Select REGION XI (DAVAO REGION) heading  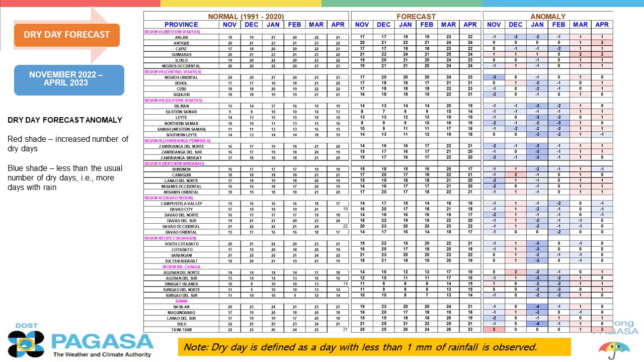[x=170, y=198]
